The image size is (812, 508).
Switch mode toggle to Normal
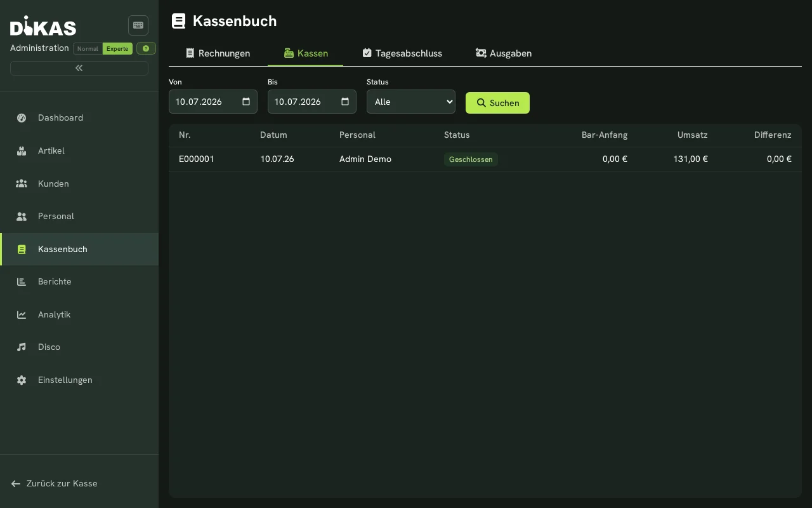point(88,49)
